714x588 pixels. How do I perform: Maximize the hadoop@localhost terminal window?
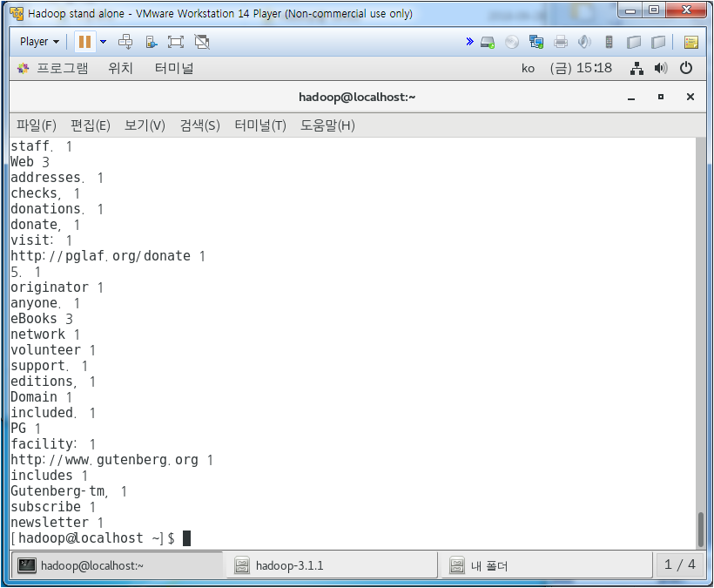(661, 97)
